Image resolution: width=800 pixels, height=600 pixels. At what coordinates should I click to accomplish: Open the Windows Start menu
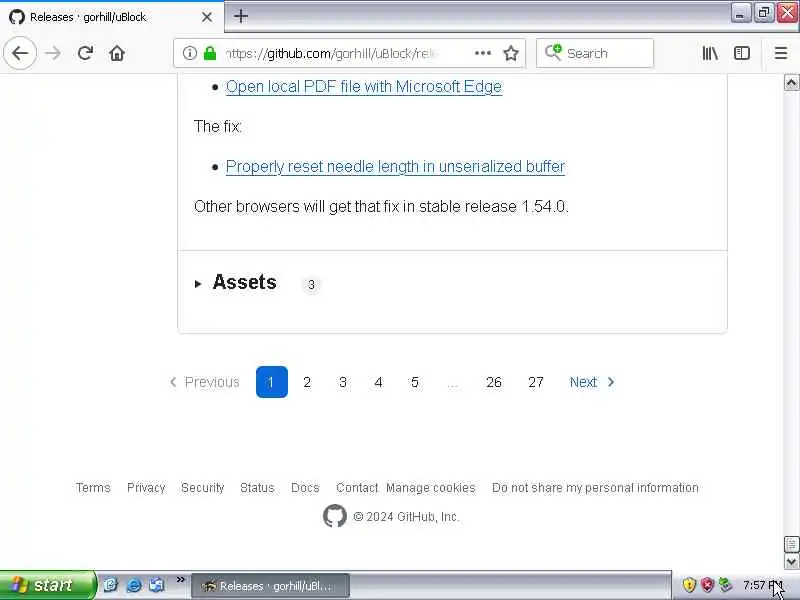pos(47,585)
